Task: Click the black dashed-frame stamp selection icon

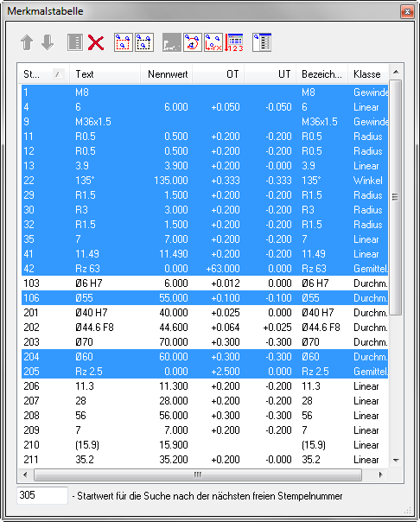Action: (x=144, y=42)
